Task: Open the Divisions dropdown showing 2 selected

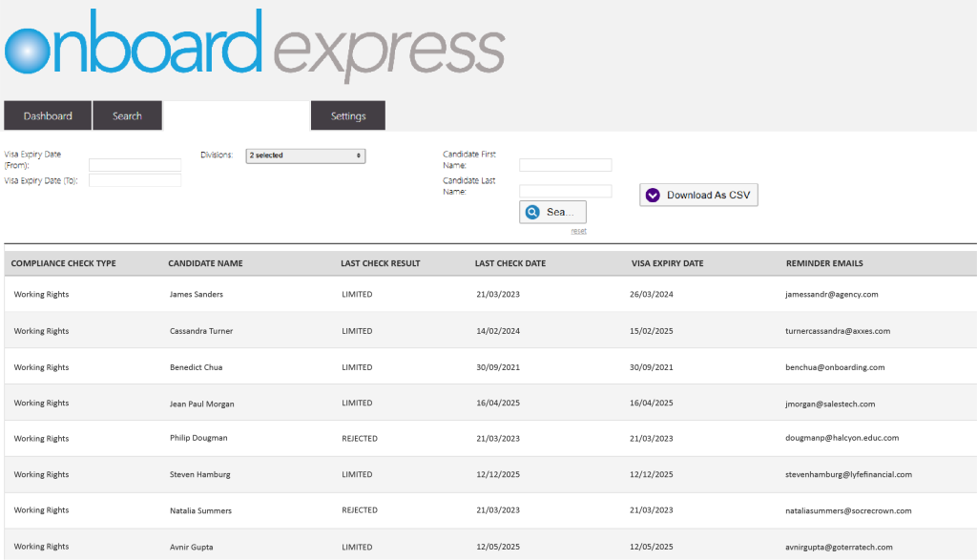Action: tap(305, 156)
